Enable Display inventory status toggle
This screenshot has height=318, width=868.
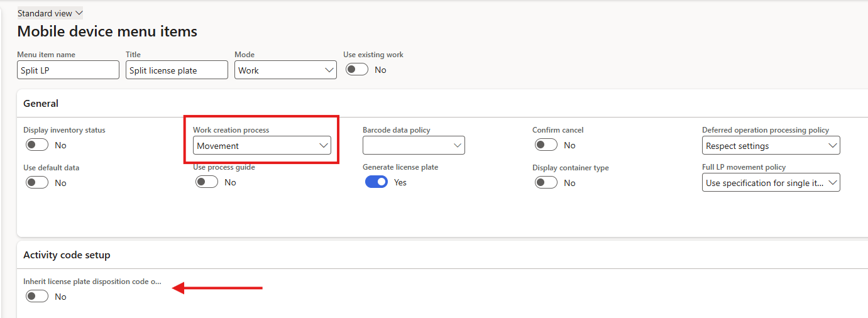(37, 145)
